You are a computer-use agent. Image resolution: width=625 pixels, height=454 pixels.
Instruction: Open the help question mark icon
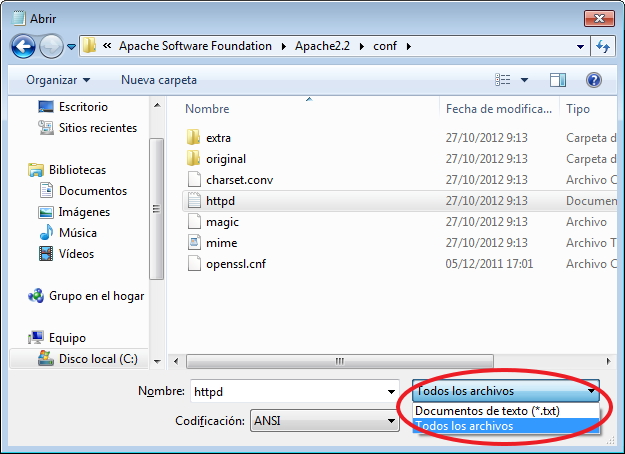click(593, 80)
